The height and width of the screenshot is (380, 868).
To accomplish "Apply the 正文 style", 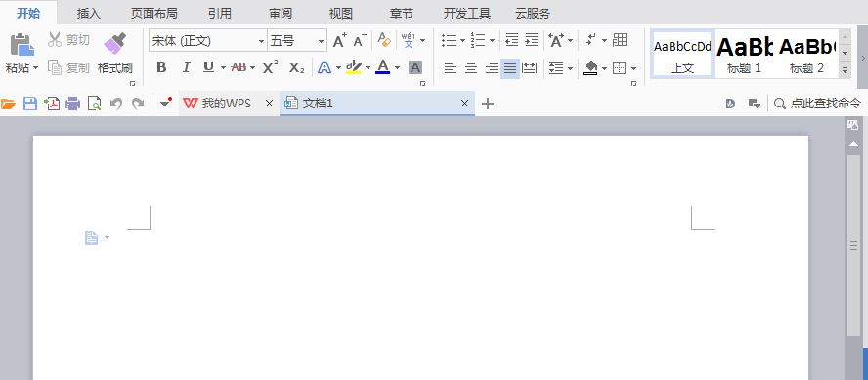I will [682, 54].
